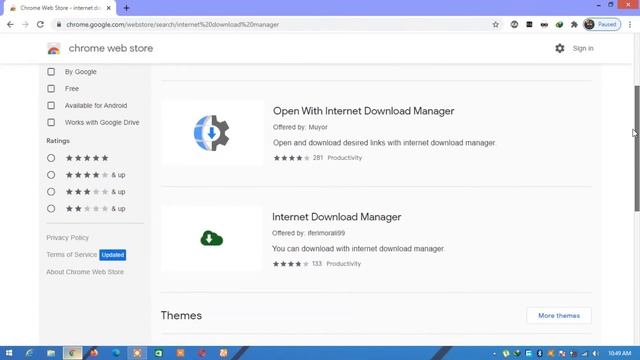The height and width of the screenshot is (360, 640).
Task: Open Microsoft Edge from the taskbar
Action: (116, 353)
